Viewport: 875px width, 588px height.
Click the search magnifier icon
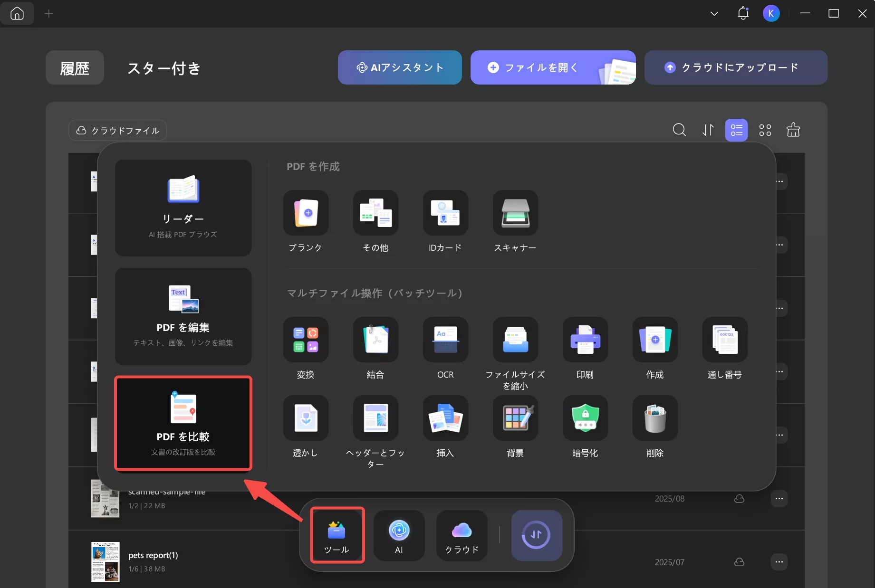(679, 130)
